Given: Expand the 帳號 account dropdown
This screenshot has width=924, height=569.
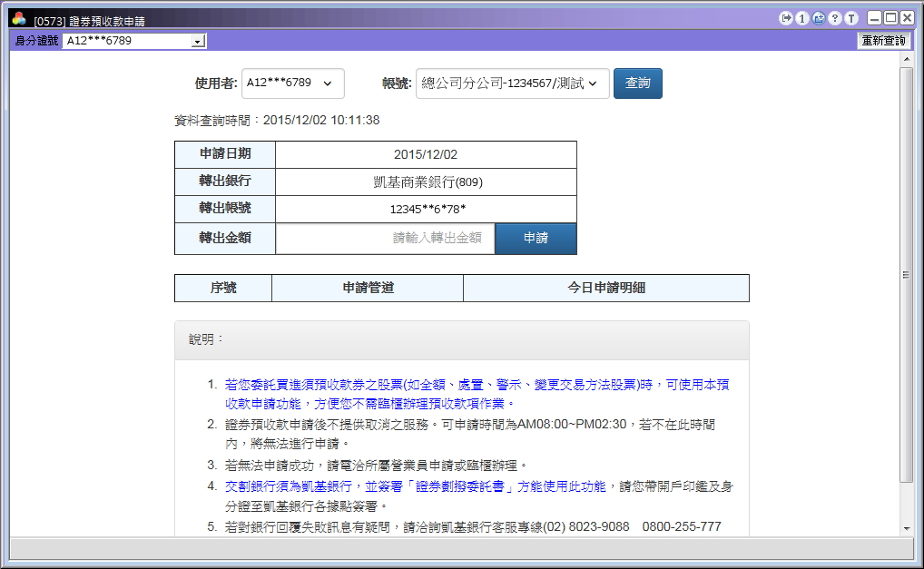Looking at the screenshot, I should coord(513,83).
